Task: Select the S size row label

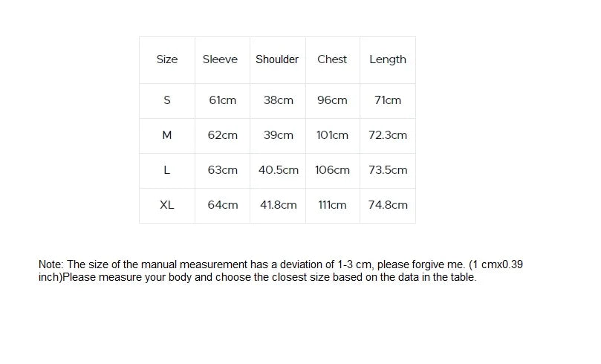Action: (x=167, y=100)
